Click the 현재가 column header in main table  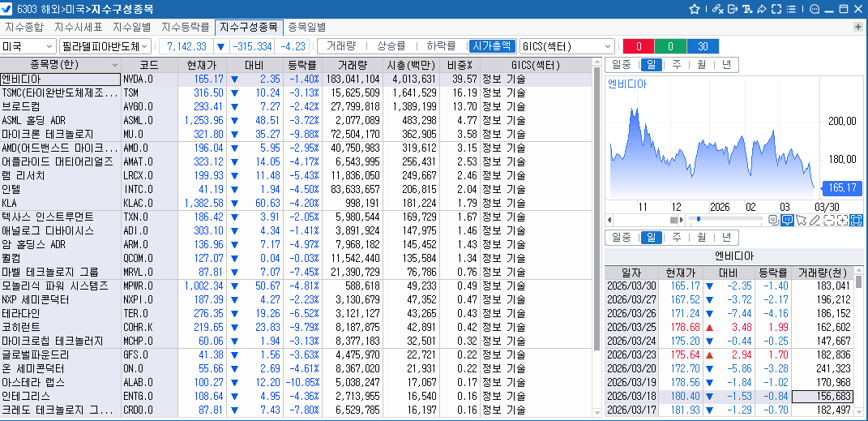(x=202, y=65)
